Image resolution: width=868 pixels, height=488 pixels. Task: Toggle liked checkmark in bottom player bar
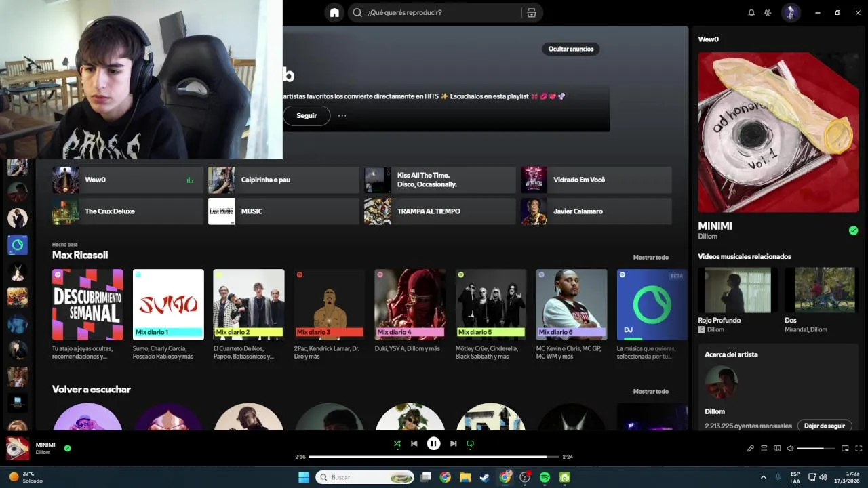[67, 448]
